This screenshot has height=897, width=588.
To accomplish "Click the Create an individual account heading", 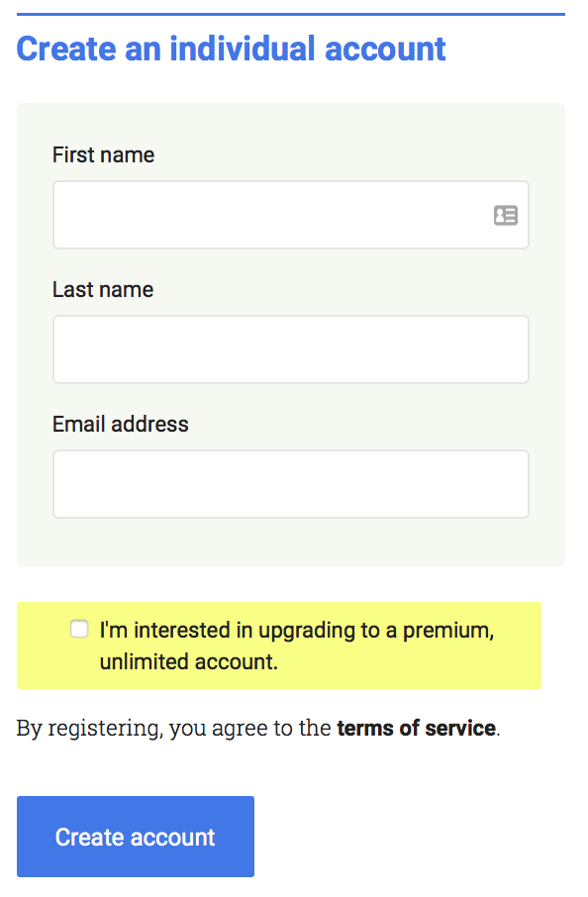I will [232, 49].
